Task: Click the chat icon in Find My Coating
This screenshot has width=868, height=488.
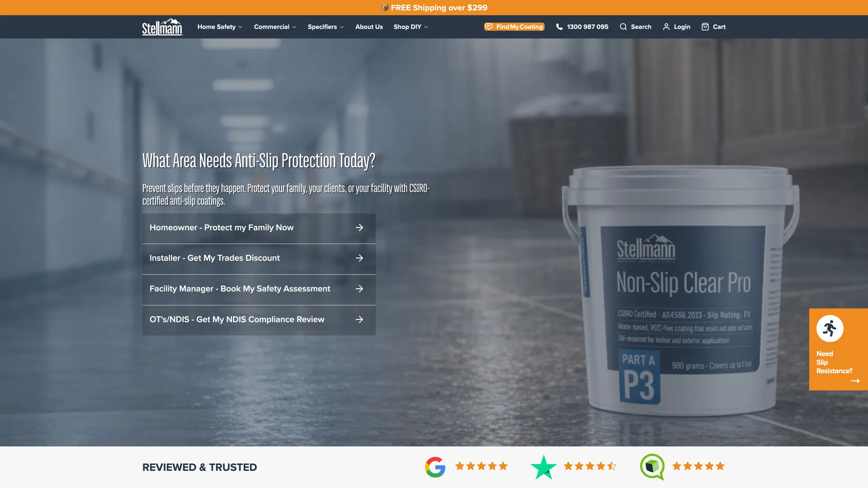Action: coord(489,27)
